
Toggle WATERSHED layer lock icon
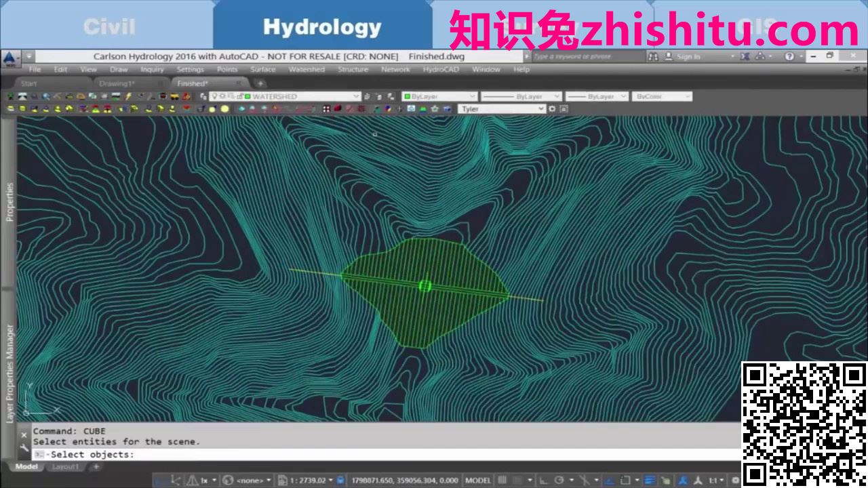(x=239, y=96)
